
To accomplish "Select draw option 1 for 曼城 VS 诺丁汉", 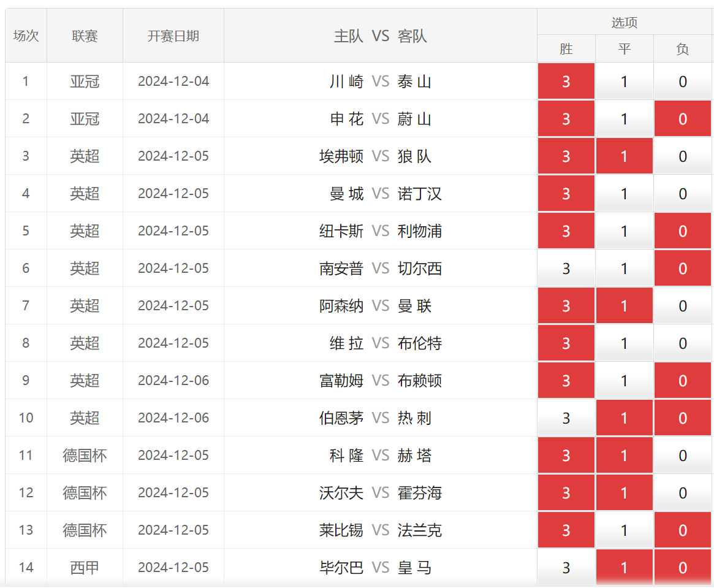I will pyautogui.click(x=625, y=194).
